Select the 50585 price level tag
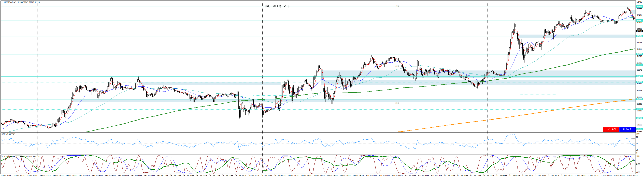Viewport: 644px width, 178px height. (x=639, y=129)
